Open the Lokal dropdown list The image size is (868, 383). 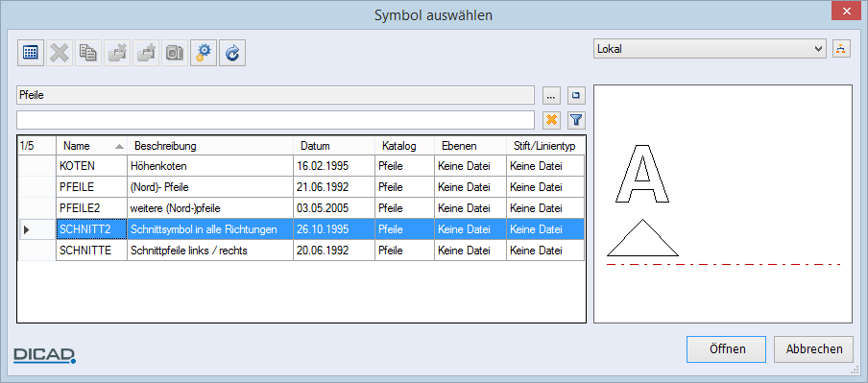coord(711,49)
